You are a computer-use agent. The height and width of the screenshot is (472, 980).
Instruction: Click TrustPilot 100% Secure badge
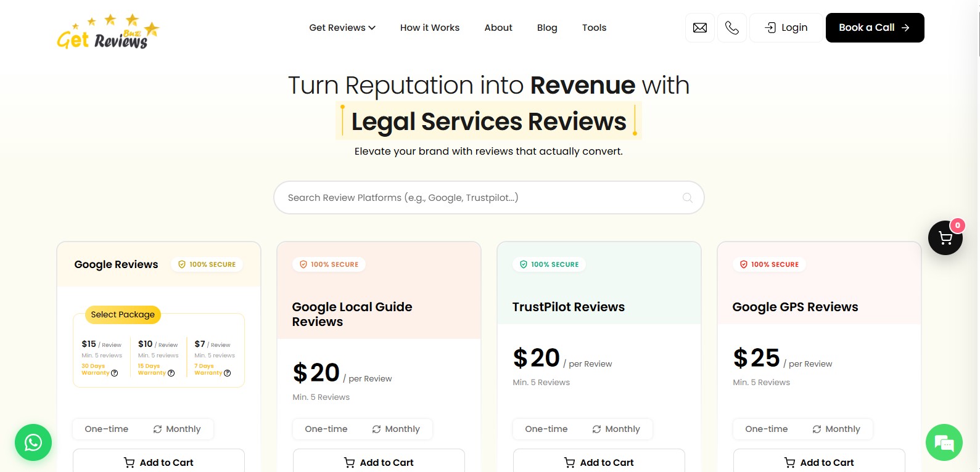[x=549, y=264]
